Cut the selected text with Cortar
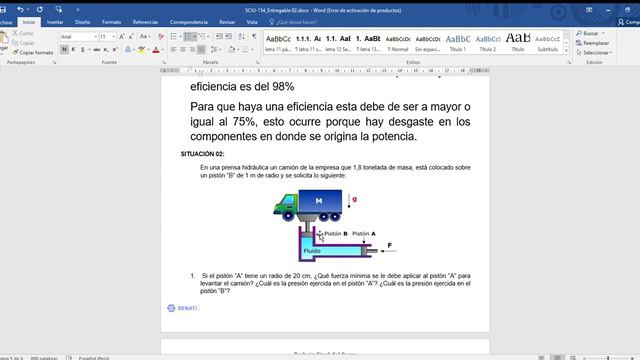 click(23, 33)
